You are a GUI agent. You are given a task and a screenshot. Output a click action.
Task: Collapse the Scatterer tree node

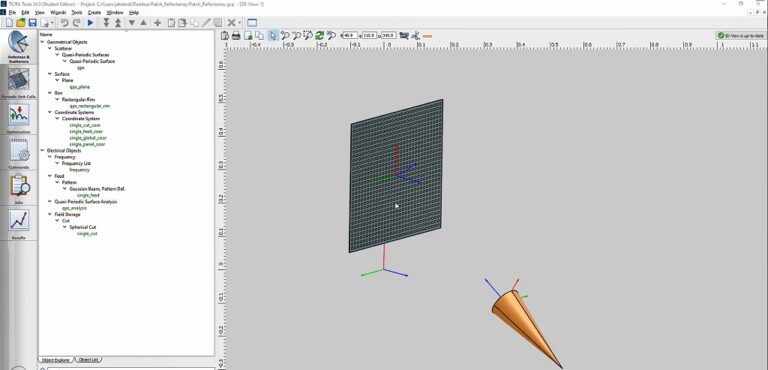[x=49, y=49]
